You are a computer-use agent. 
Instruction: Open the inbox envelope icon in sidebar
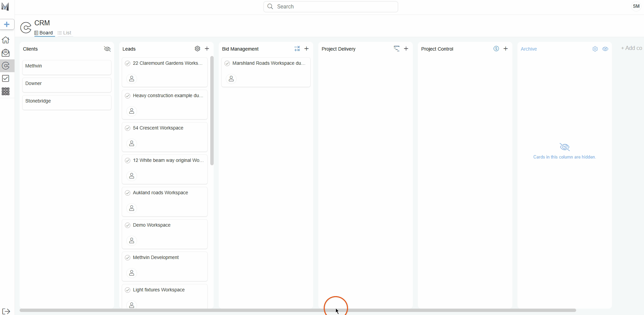(6, 53)
